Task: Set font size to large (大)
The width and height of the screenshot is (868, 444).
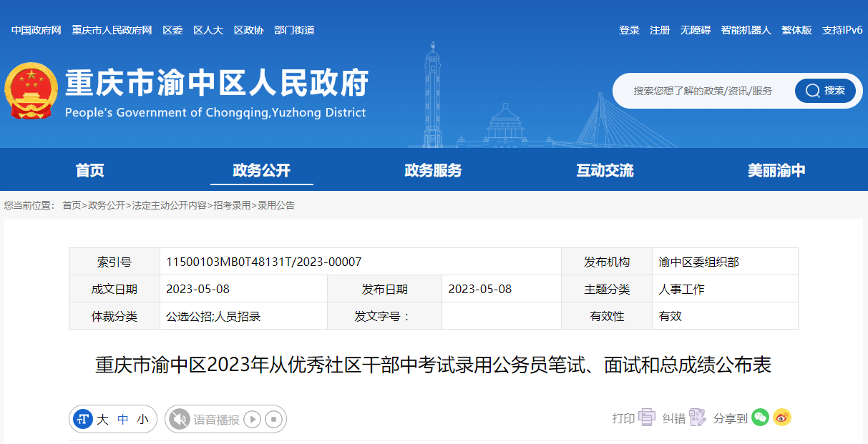Action: click(102, 420)
